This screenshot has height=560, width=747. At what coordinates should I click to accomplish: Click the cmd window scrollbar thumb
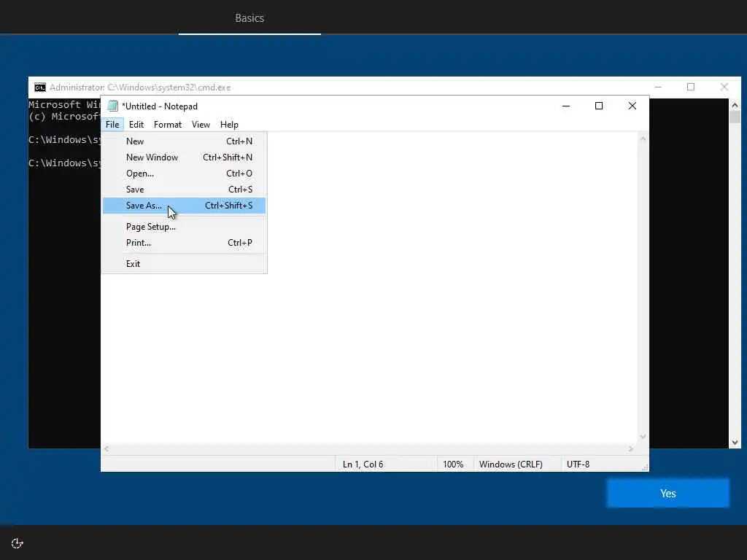[735, 117]
